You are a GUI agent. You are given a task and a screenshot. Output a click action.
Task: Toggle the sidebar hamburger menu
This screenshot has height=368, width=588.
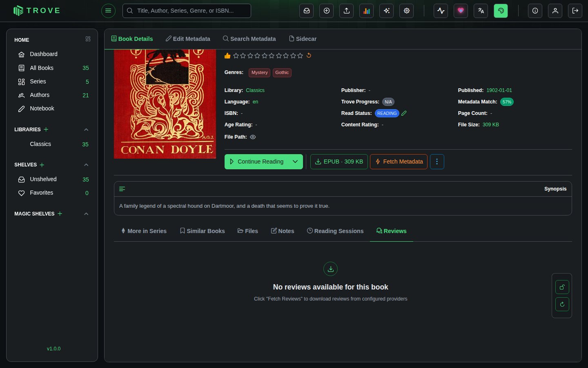click(x=108, y=11)
